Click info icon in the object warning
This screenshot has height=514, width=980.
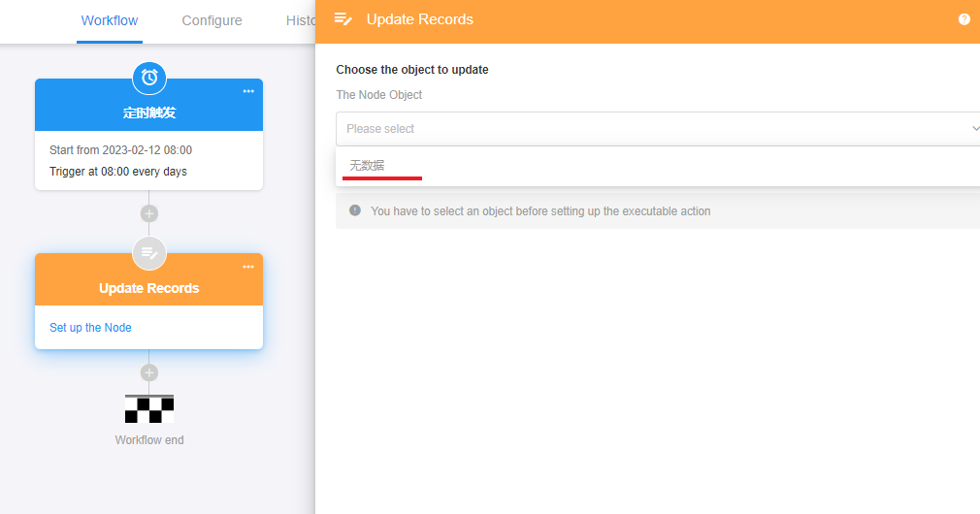click(x=355, y=210)
